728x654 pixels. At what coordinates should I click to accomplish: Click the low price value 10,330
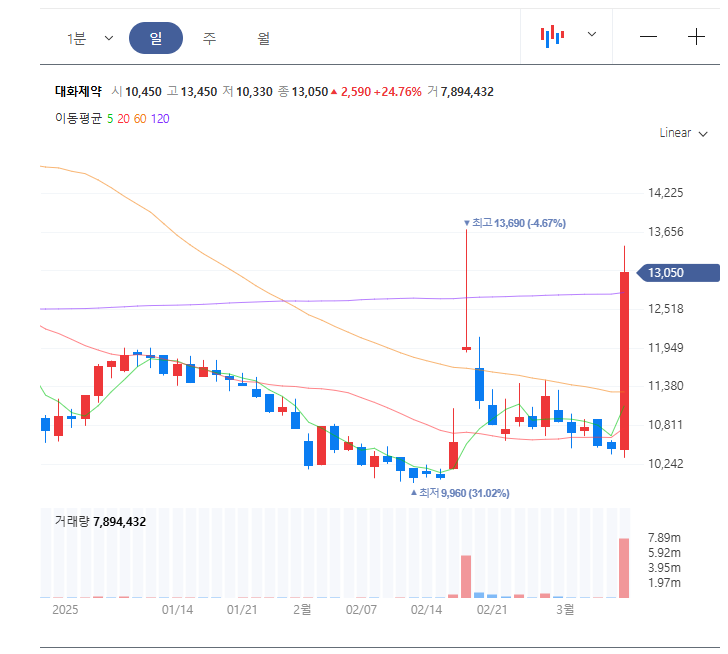click(254, 92)
